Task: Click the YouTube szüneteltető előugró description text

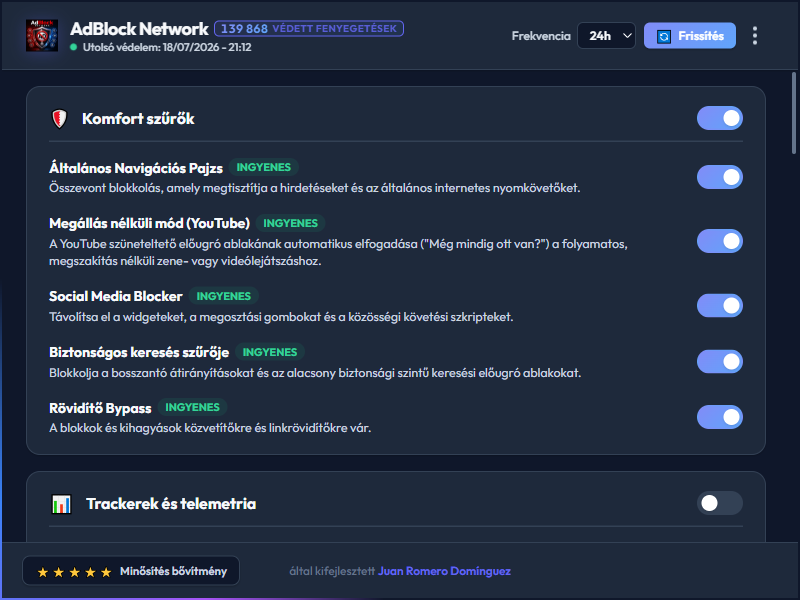Action: [338, 253]
